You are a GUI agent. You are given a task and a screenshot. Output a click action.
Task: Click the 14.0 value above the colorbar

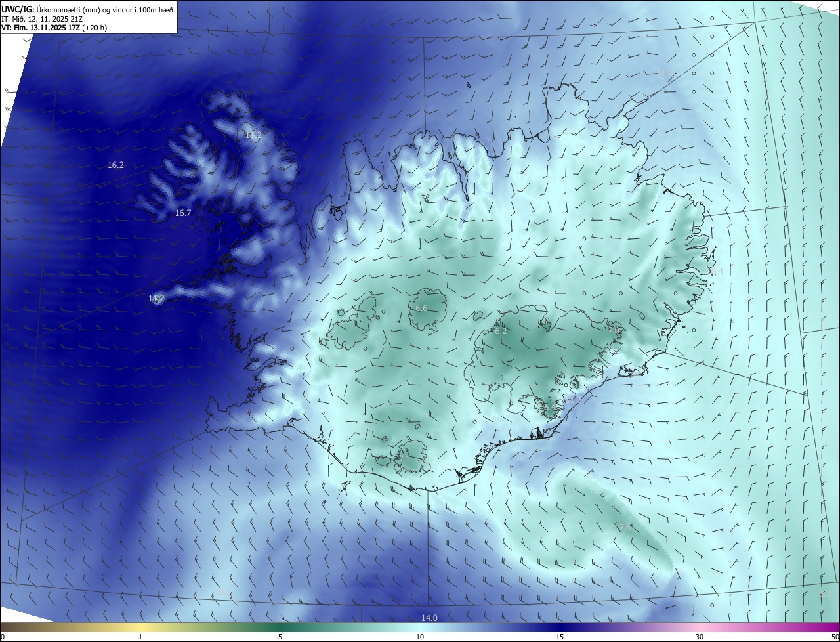pos(429,618)
